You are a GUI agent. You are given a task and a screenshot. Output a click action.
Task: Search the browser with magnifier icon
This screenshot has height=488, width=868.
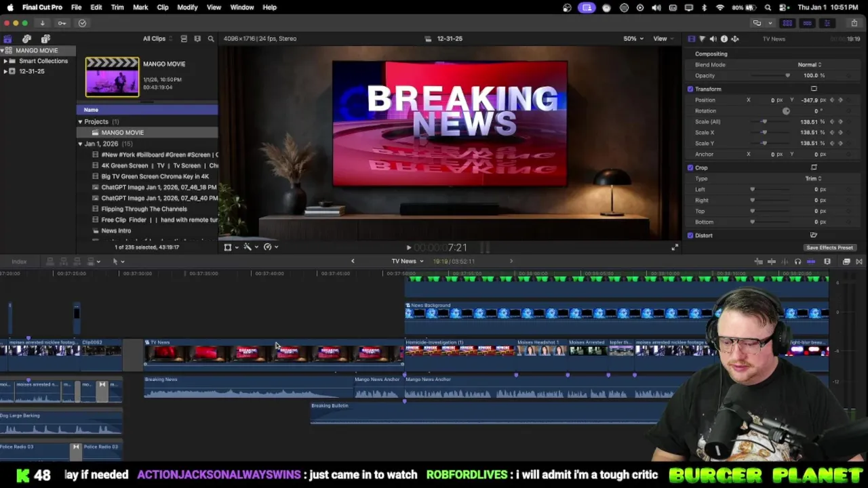point(211,39)
